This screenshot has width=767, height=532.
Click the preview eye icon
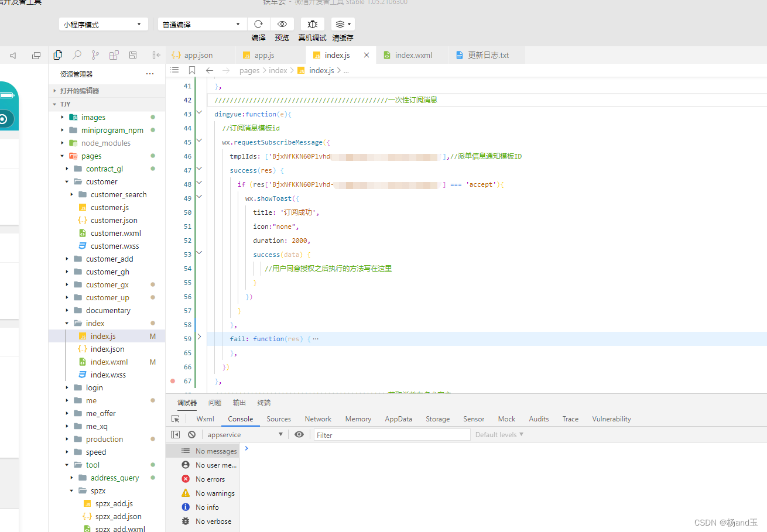[x=282, y=24]
